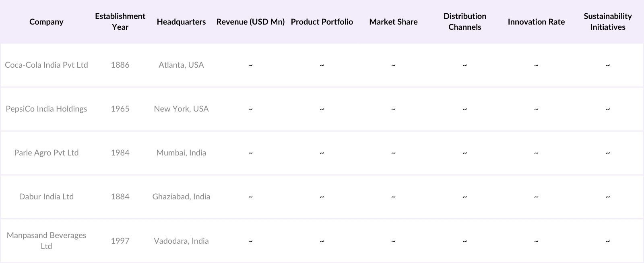
Task: Select the Dabur India Ltd cell
Action: click(x=46, y=197)
